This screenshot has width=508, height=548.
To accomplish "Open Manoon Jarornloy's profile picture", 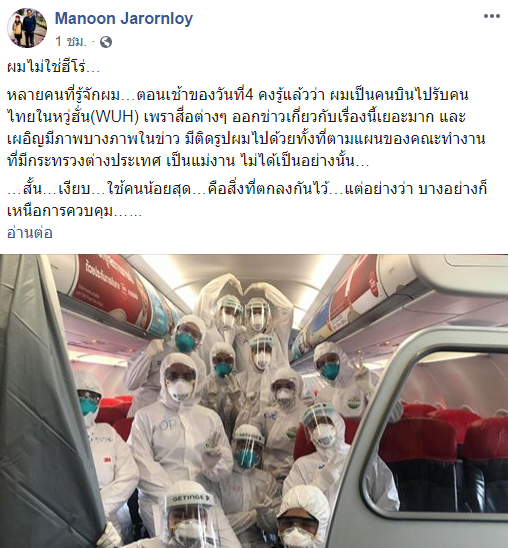I will [27, 28].
